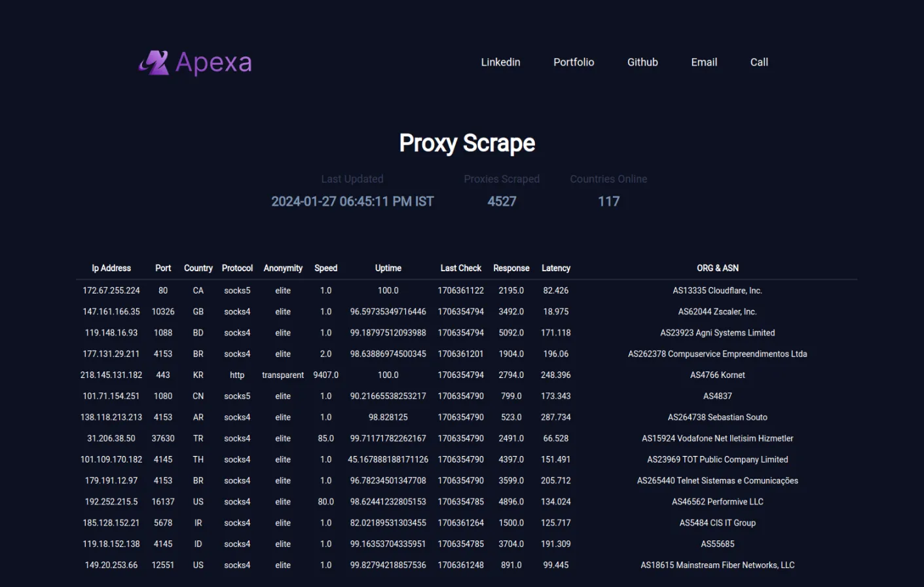This screenshot has width=924, height=587.
Task: Click the Proxy Scrape heading
Action: coord(467,143)
